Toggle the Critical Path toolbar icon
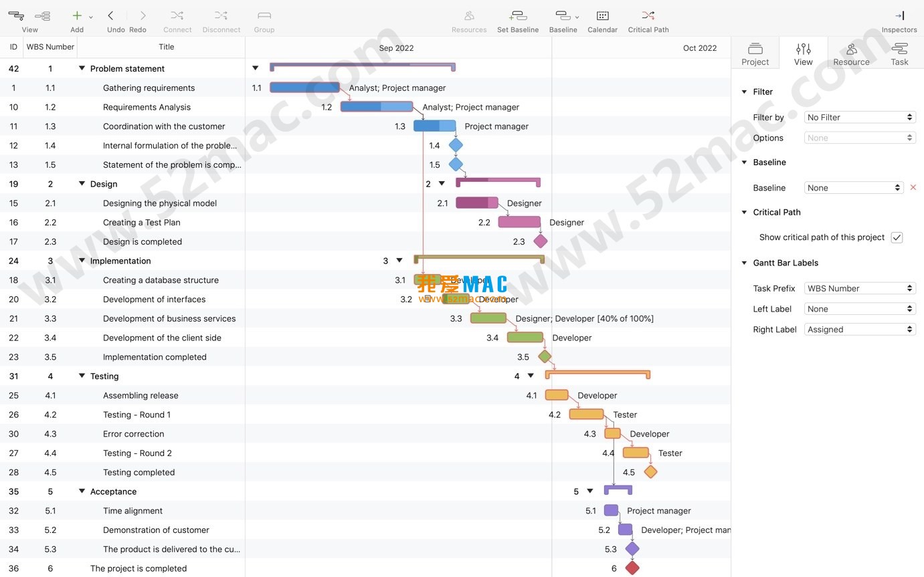 point(648,16)
